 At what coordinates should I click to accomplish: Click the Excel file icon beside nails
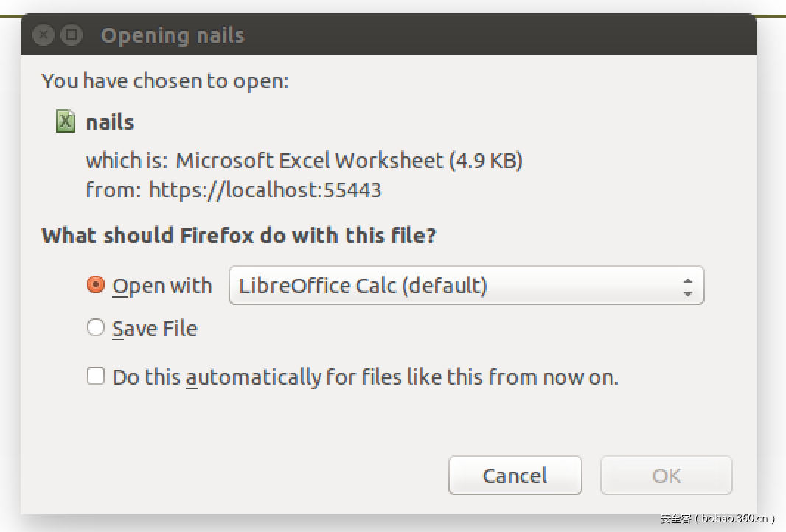point(66,122)
